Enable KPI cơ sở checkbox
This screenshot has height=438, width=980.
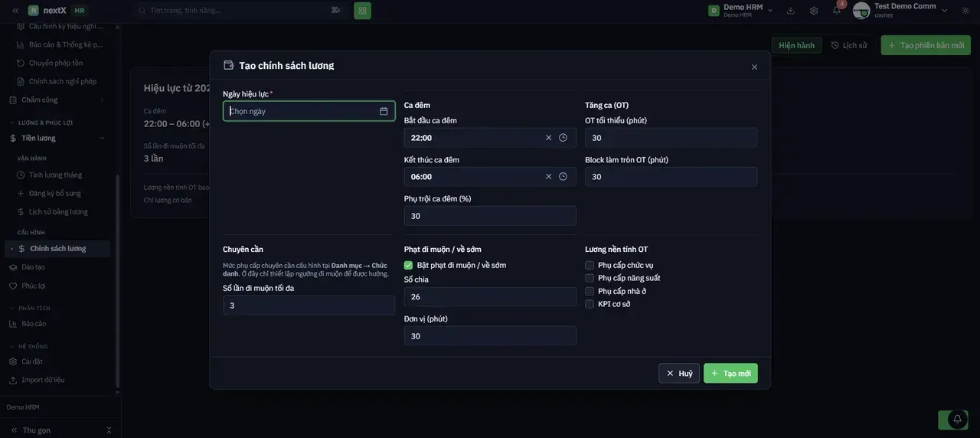(590, 305)
